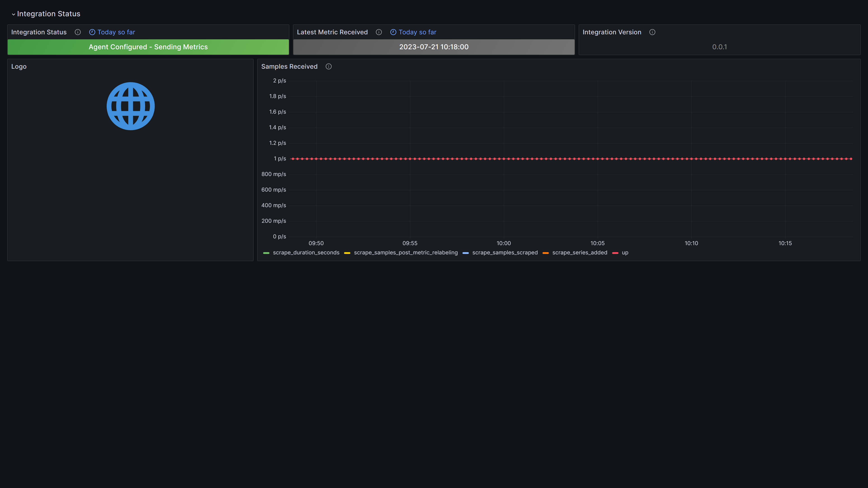Open the Logo panel title menu
The width and height of the screenshot is (868, 488).
pyautogui.click(x=19, y=66)
